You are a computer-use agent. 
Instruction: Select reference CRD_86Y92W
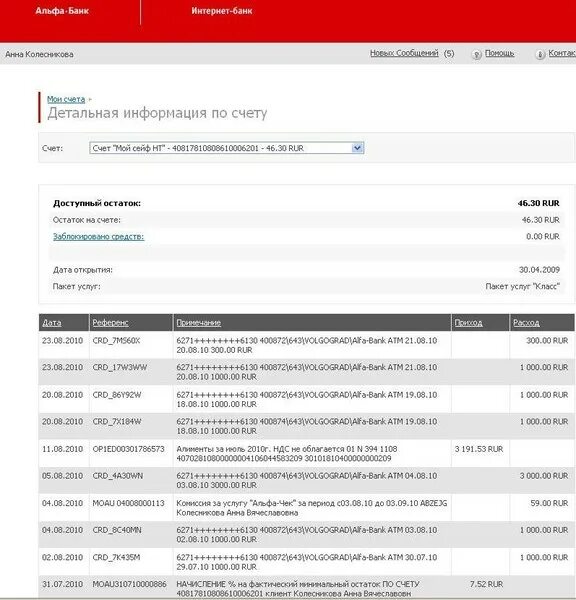(117, 395)
